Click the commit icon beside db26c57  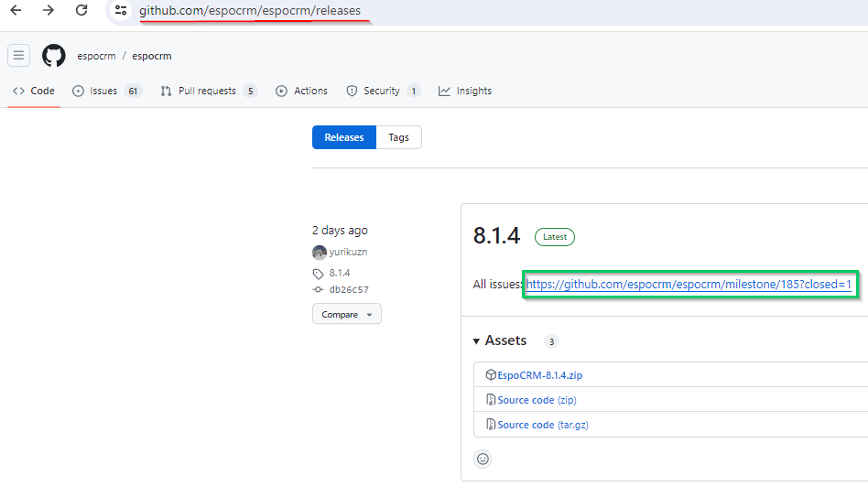click(x=318, y=289)
